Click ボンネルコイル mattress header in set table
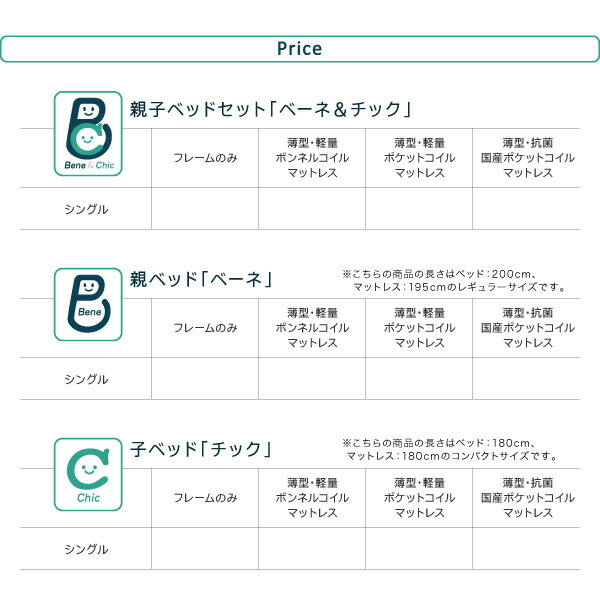 click(x=312, y=158)
